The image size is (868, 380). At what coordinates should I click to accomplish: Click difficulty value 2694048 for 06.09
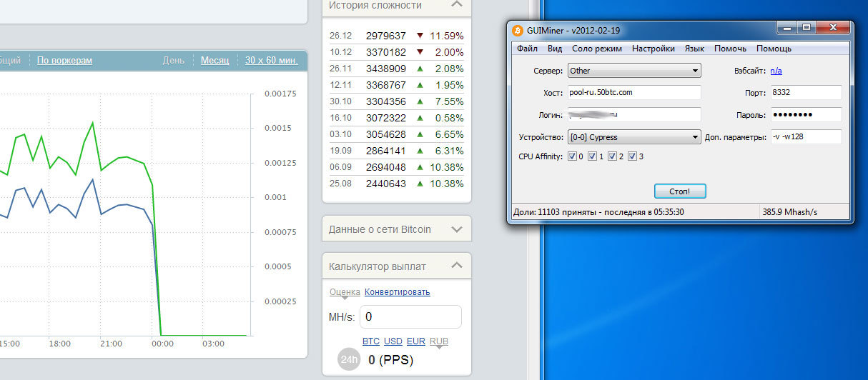(386, 167)
